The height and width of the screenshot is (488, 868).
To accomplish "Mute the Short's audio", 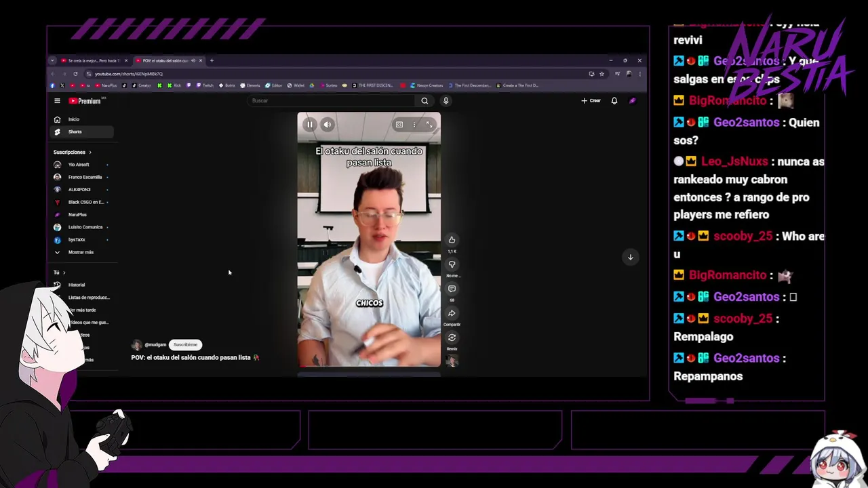I will pos(328,124).
